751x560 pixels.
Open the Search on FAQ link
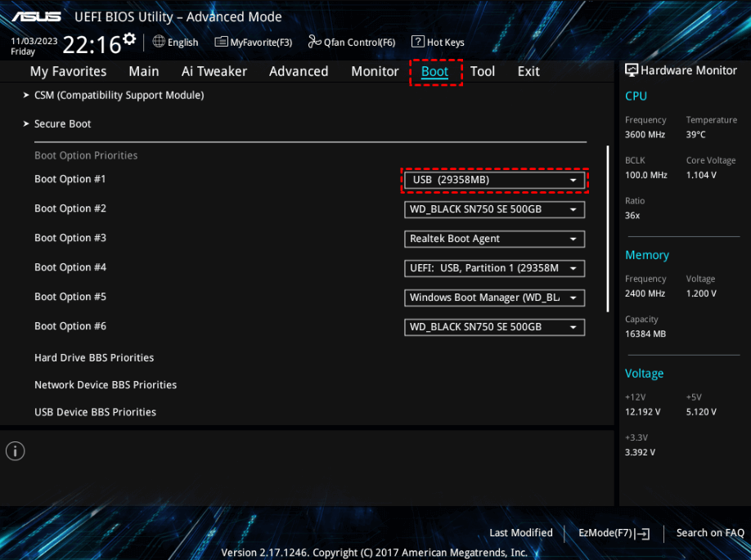(x=709, y=533)
